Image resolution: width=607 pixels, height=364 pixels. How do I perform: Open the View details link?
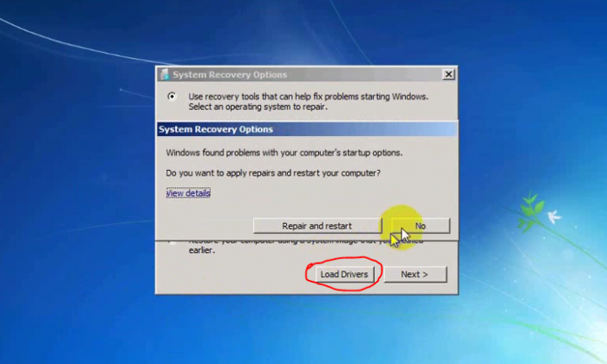(x=188, y=193)
